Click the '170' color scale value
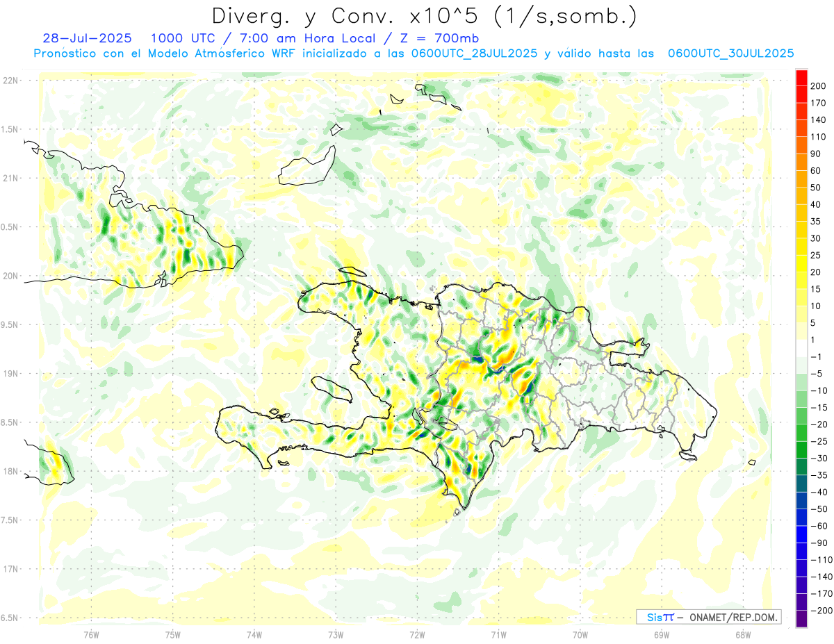This screenshot has height=644, width=834. point(819,102)
